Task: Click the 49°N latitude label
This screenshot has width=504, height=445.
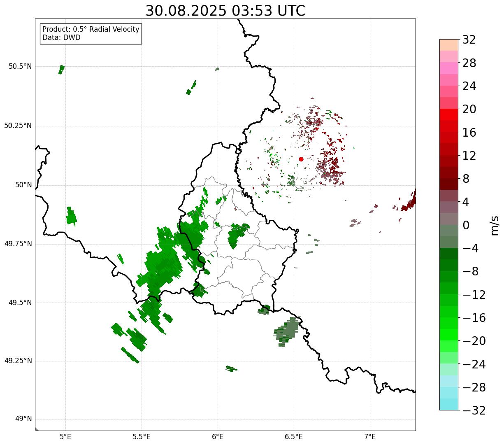Action: (23, 419)
